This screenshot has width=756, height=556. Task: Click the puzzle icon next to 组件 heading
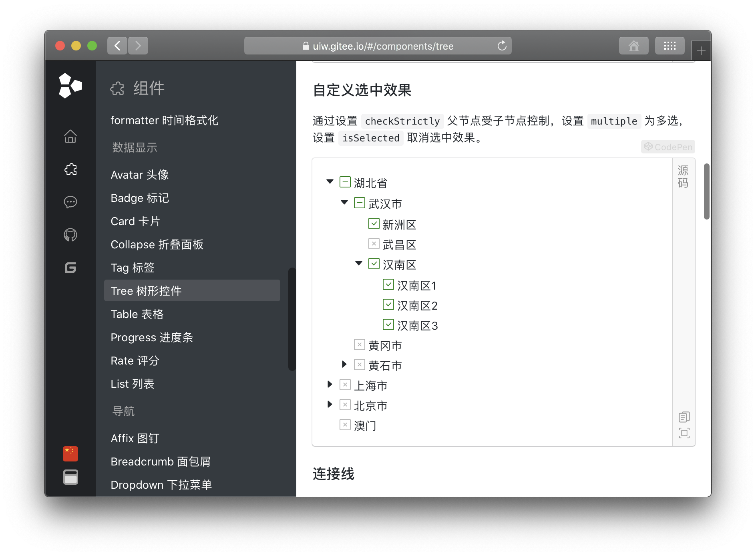click(117, 88)
